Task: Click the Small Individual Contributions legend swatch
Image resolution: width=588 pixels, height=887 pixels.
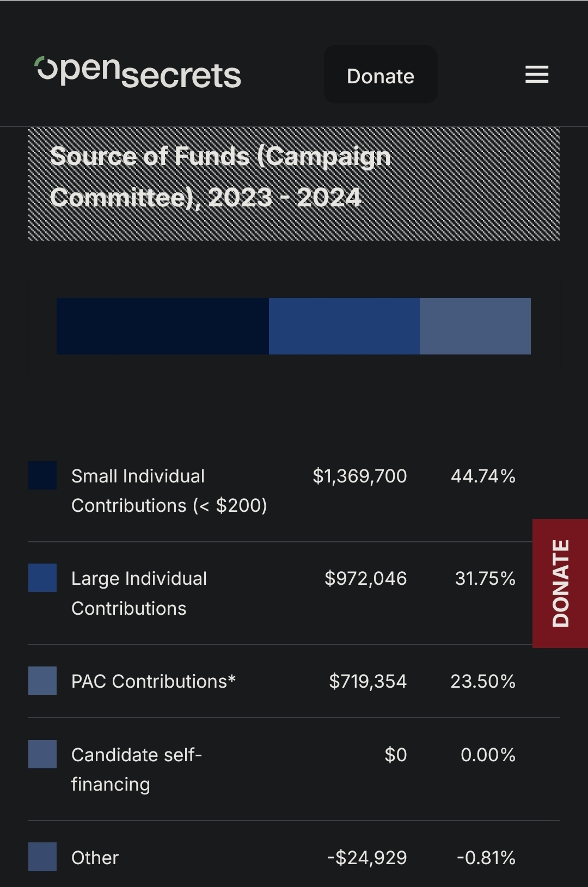Action: [x=42, y=475]
